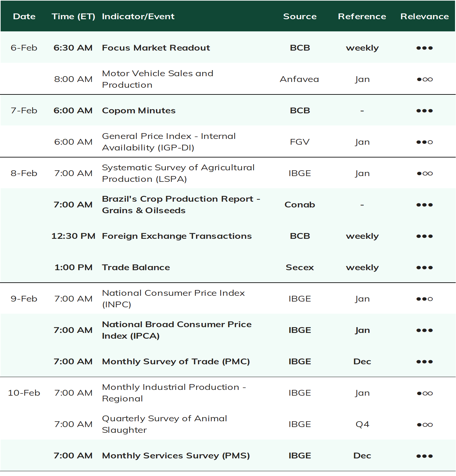Click Quarterly Survey of Animal Slaughter
This screenshot has width=456, height=476.
[x=164, y=424]
